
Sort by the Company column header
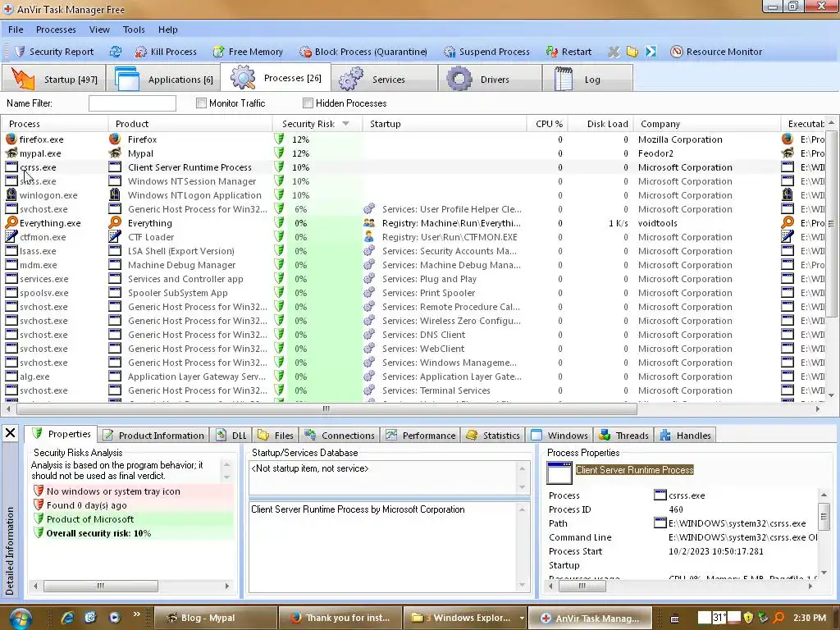coord(707,124)
